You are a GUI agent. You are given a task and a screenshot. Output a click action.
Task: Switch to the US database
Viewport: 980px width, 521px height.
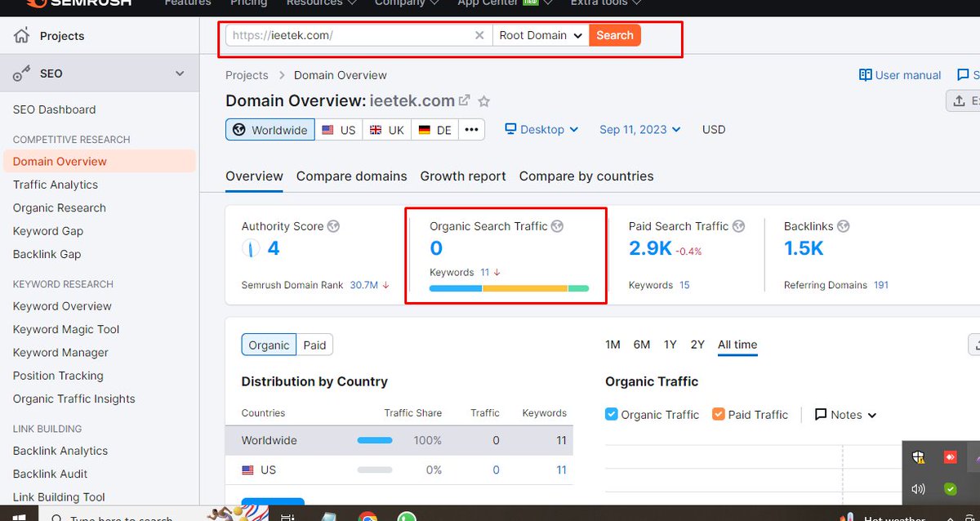pos(339,130)
